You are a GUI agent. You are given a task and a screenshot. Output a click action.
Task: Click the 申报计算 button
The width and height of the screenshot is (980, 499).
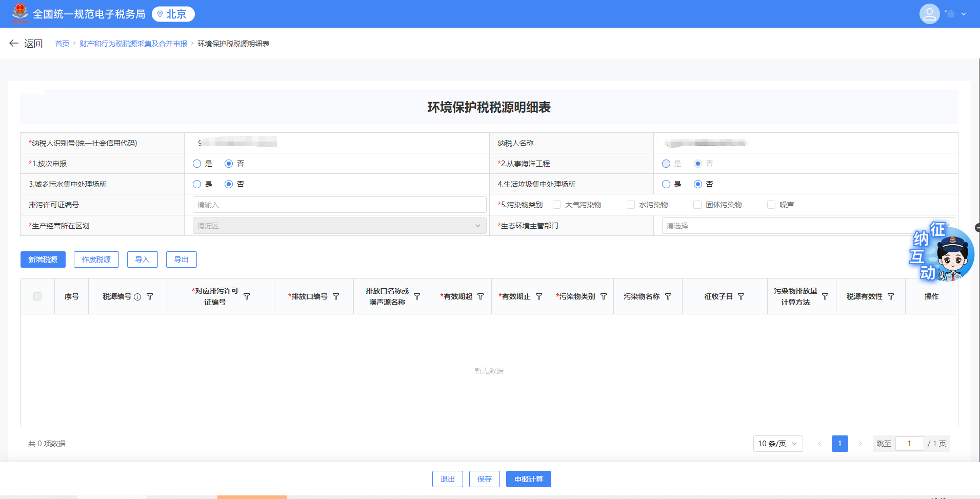[528, 478]
